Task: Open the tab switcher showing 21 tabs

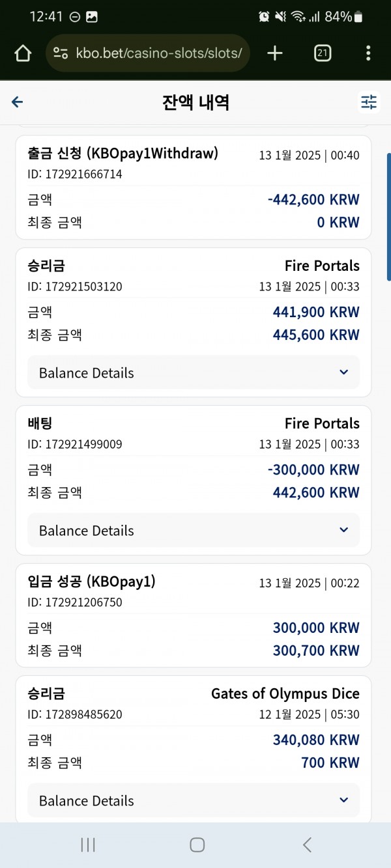Action: tap(322, 53)
